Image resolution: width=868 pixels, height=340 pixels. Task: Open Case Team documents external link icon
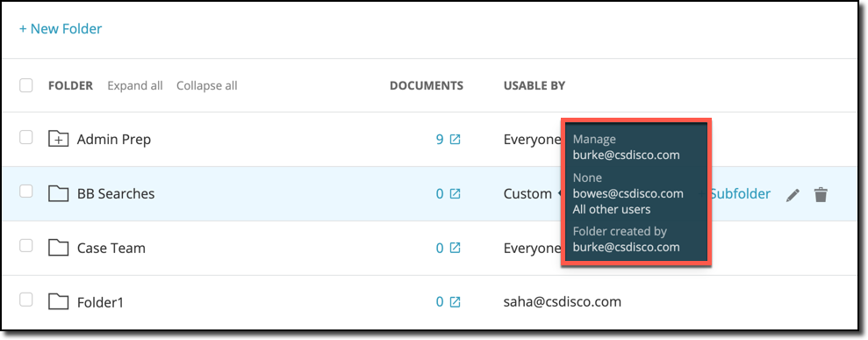(x=455, y=248)
